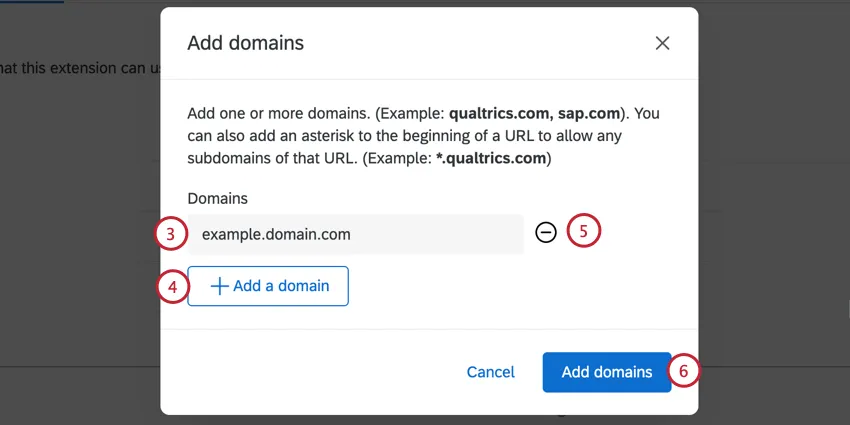Confirm with the blue Add domains button
Viewport: 850px width, 425px height.
606,372
